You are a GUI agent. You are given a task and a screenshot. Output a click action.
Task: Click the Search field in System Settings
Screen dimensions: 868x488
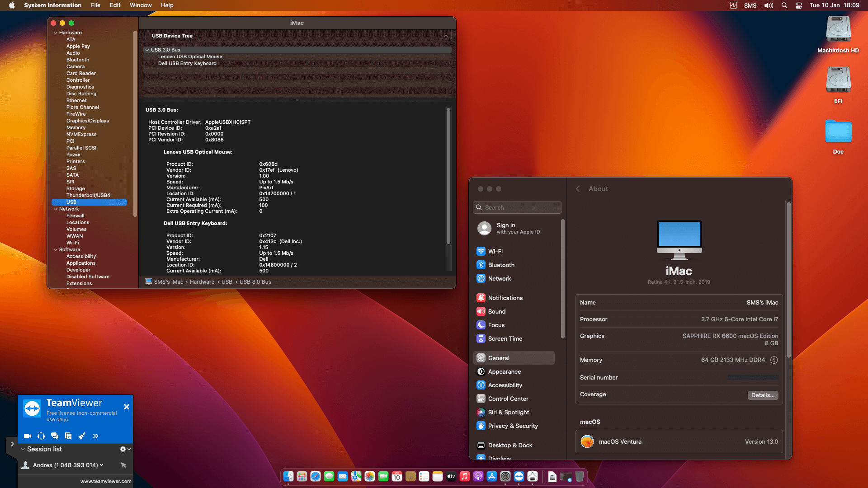coord(517,207)
